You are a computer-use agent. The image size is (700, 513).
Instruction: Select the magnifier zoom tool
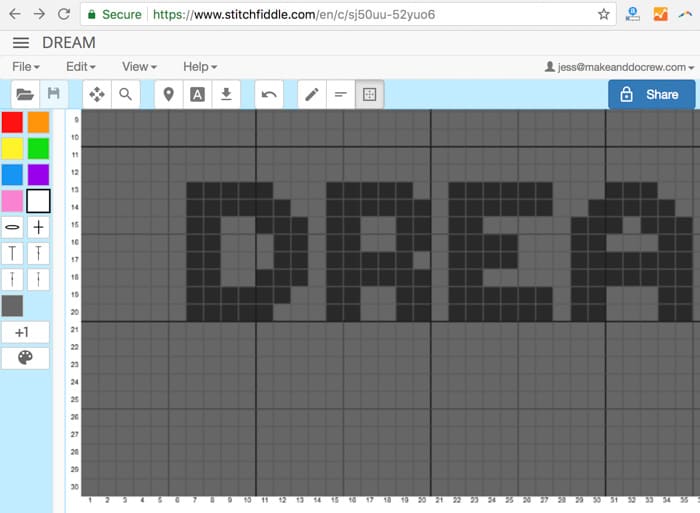point(126,94)
